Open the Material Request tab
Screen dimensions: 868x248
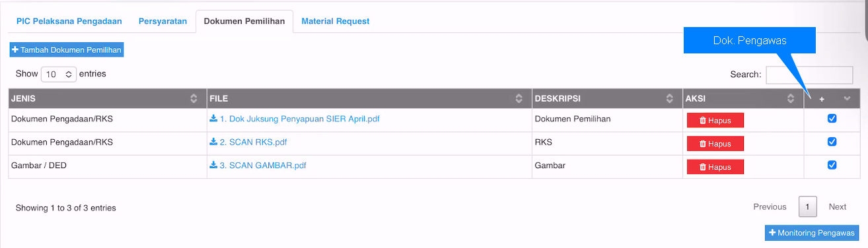[x=336, y=21]
